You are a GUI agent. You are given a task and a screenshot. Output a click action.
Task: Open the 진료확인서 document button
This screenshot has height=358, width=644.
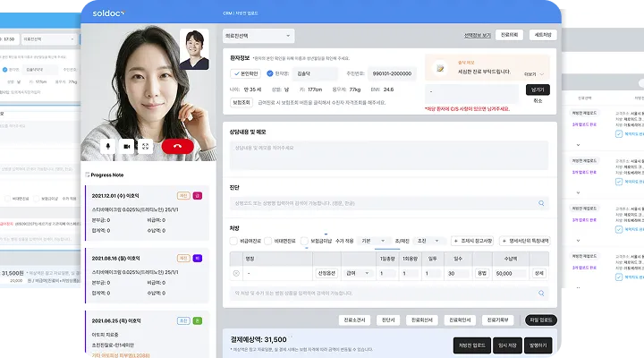(460, 320)
